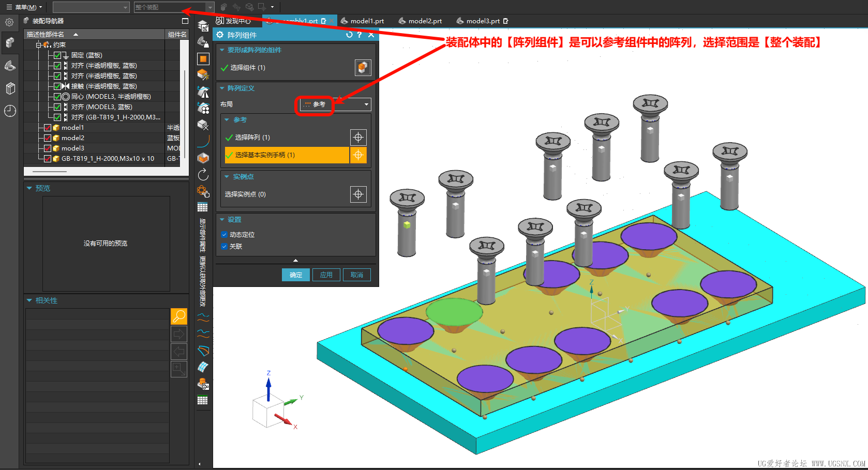868x470 pixels.
Task: Click the 确定 button
Action: coord(296,275)
